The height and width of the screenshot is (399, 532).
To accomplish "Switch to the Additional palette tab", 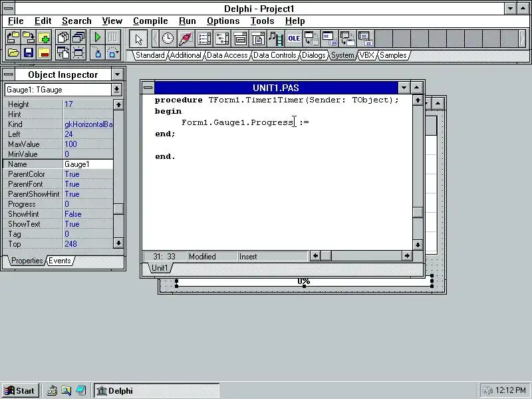I will 186,55.
